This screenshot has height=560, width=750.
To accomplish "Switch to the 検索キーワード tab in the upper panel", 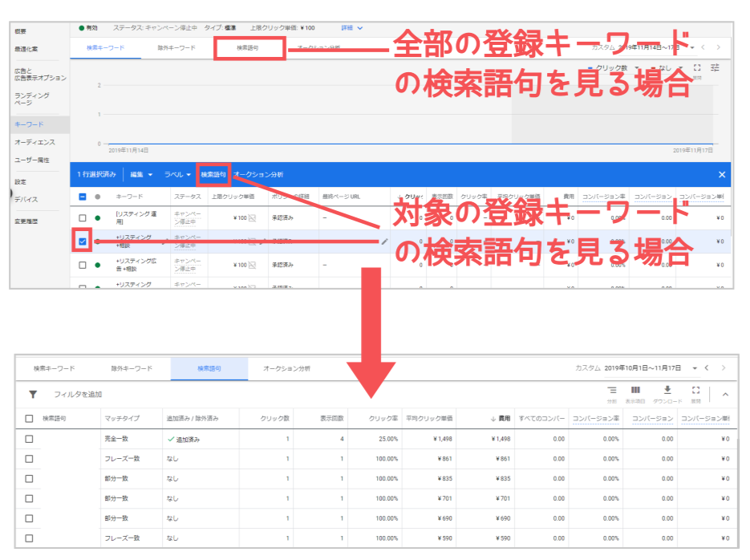I will pos(105,48).
